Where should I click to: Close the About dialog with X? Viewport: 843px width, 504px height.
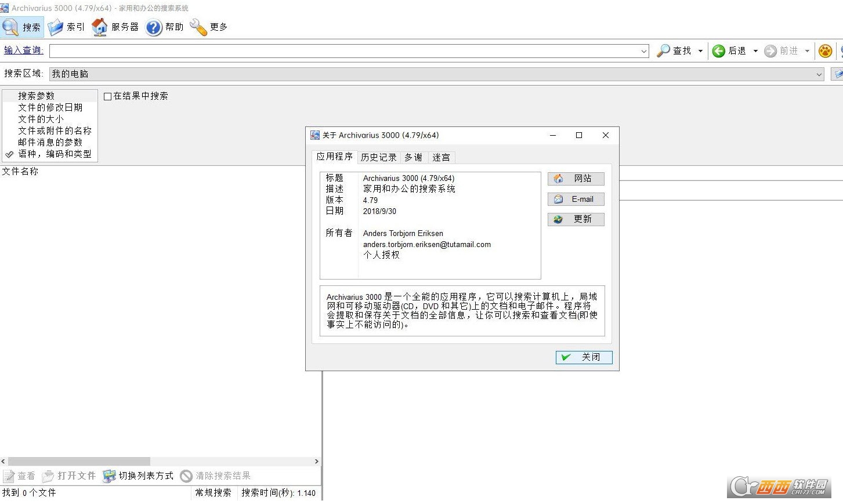click(x=606, y=135)
